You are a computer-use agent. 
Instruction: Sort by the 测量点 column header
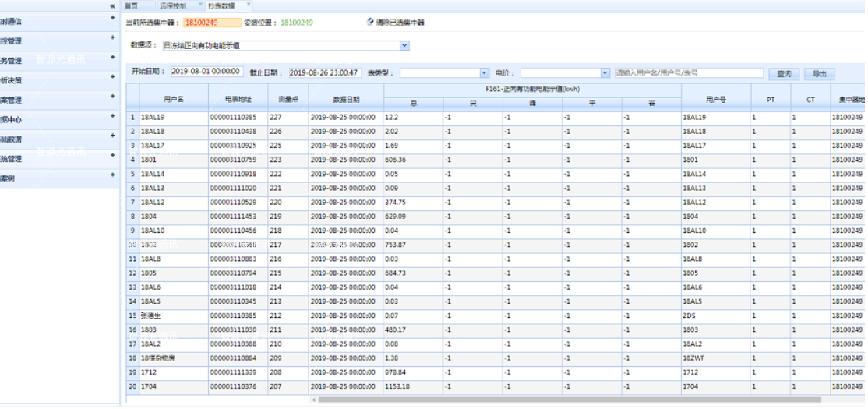pos(288,99)
